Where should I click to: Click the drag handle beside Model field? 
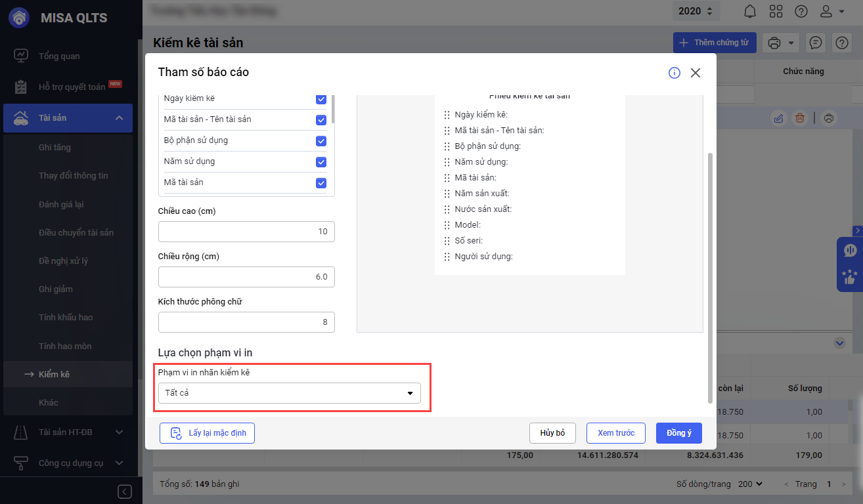(x=447, y=225)
